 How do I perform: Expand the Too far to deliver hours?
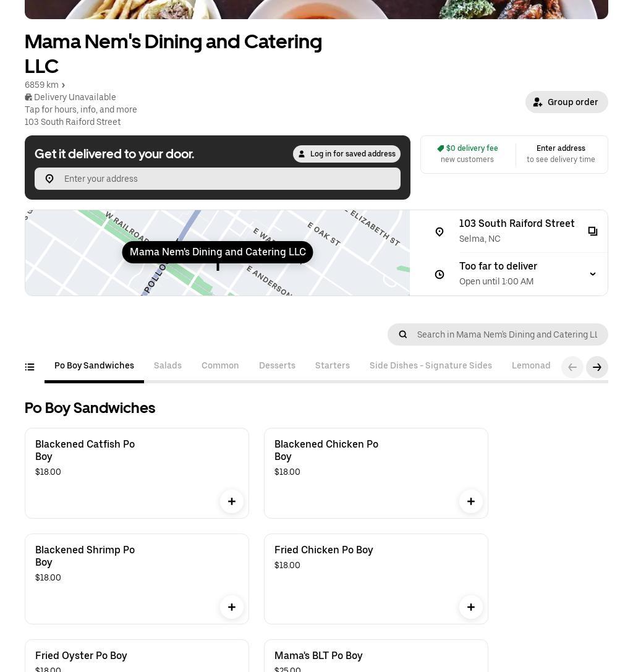coord(592,274)
